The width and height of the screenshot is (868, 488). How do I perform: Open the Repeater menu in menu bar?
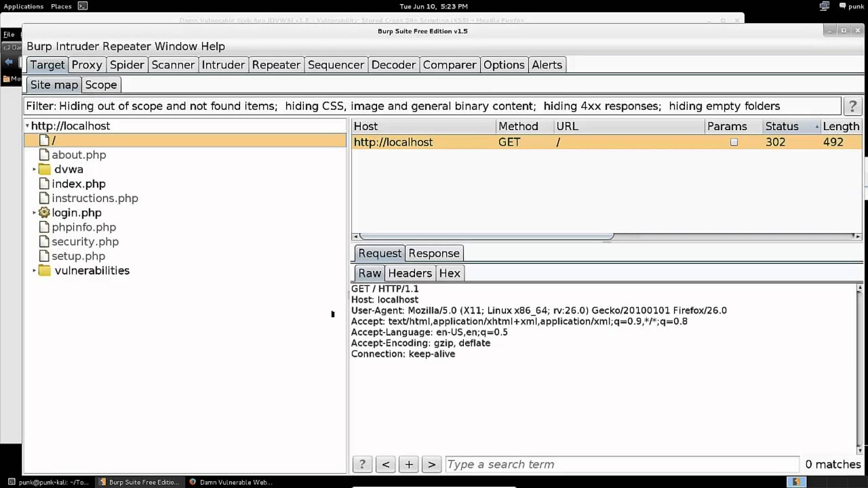[127, 46]
